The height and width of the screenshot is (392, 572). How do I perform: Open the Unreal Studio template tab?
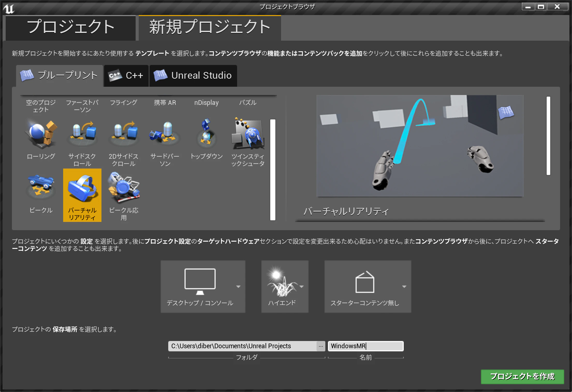pyautogui.click(x=193, y=76)
